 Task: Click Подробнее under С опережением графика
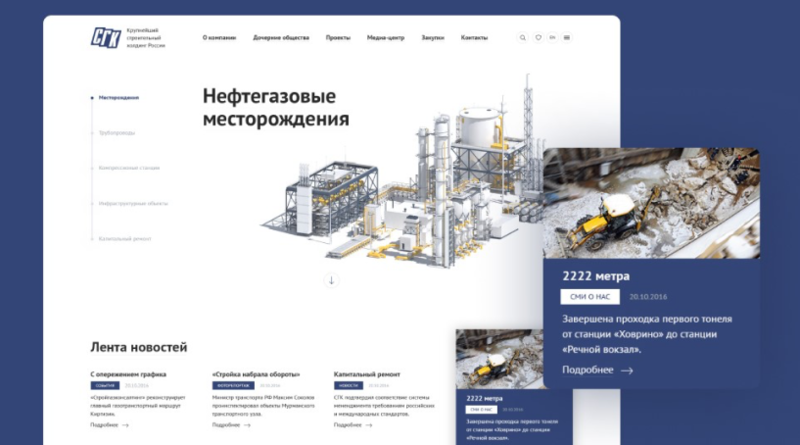[104, 425]
